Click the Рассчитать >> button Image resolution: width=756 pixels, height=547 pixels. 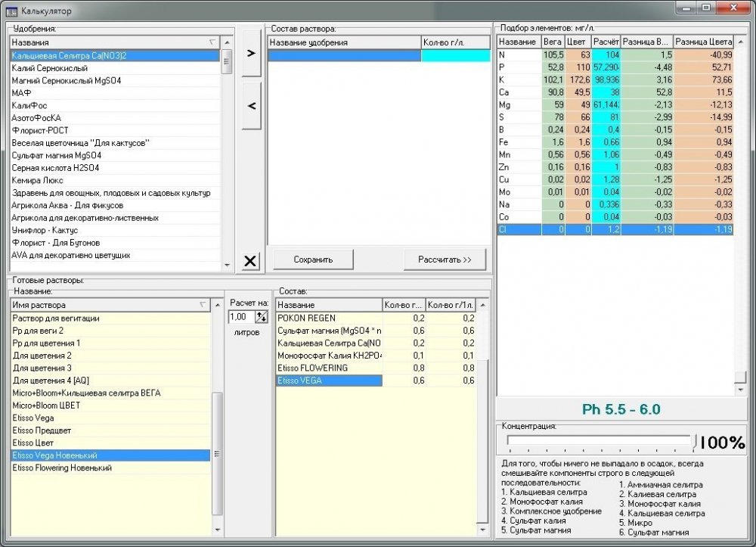pyautogui.click(x=445, y=260)
